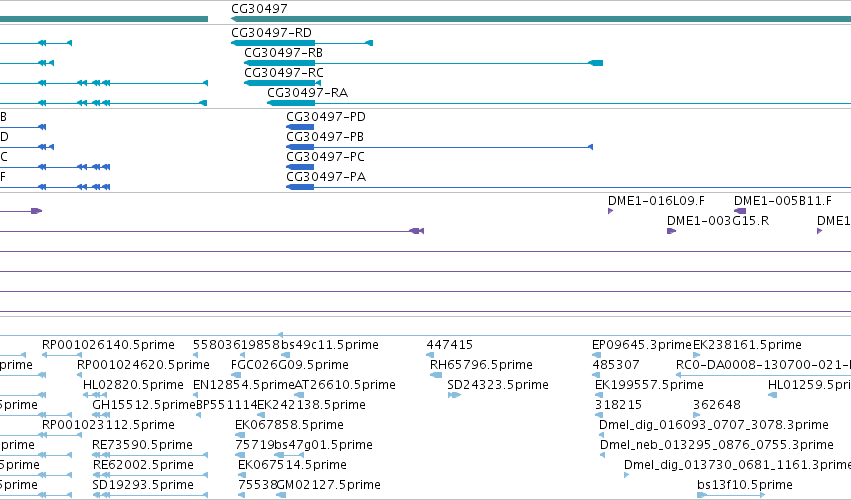Open EST GM02127.5prime
The height and width of the screenshot is (500, 851).
click(x=329, y=485)
